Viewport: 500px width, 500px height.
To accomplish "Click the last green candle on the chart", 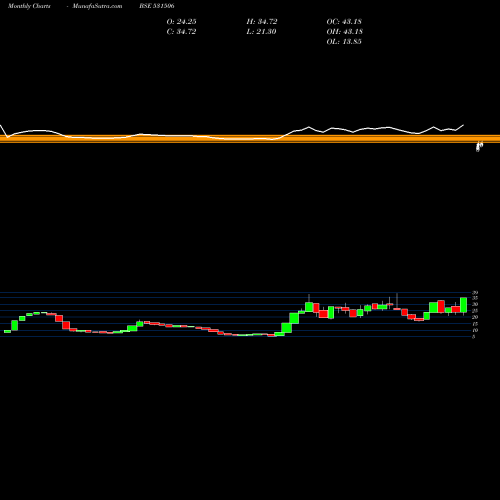I will [464, 305].
